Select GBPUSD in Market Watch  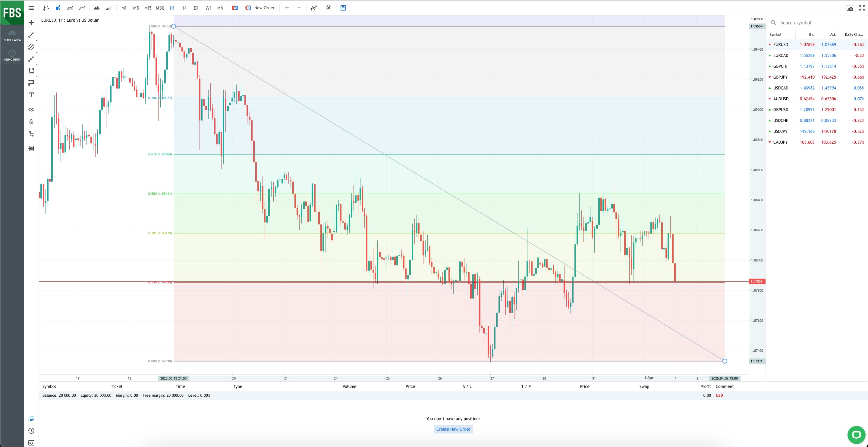(817, 109)
